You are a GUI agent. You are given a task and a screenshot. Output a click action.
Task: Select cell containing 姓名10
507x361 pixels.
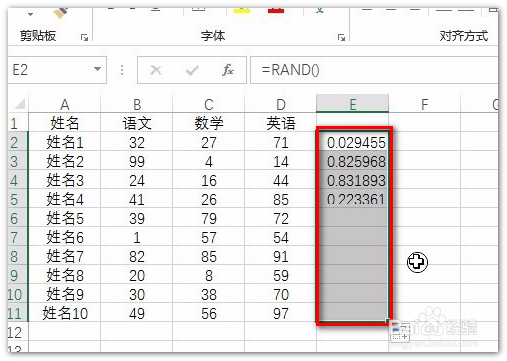pos(65,313)
